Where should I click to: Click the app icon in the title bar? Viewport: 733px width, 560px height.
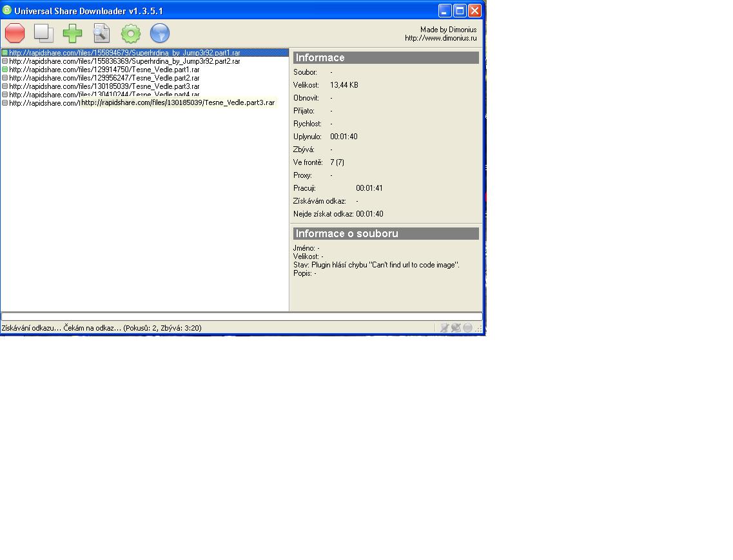6,10
